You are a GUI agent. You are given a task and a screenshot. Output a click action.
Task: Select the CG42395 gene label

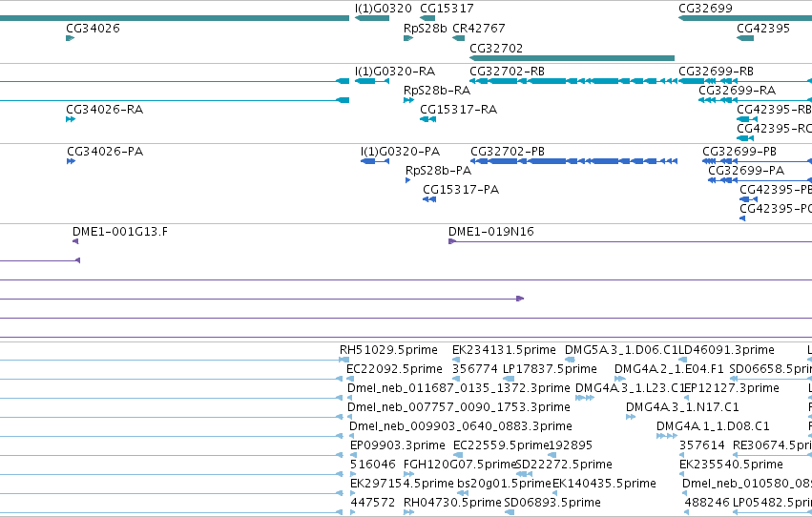pyautogui.click(x=763, y=29)
